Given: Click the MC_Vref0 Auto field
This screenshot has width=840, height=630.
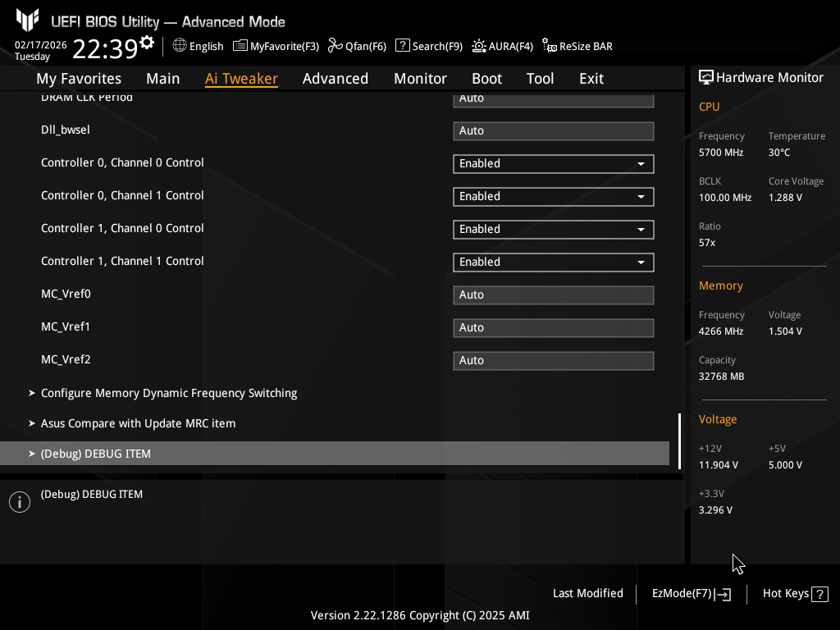Looking at the screenshot, I should [554, 295].
